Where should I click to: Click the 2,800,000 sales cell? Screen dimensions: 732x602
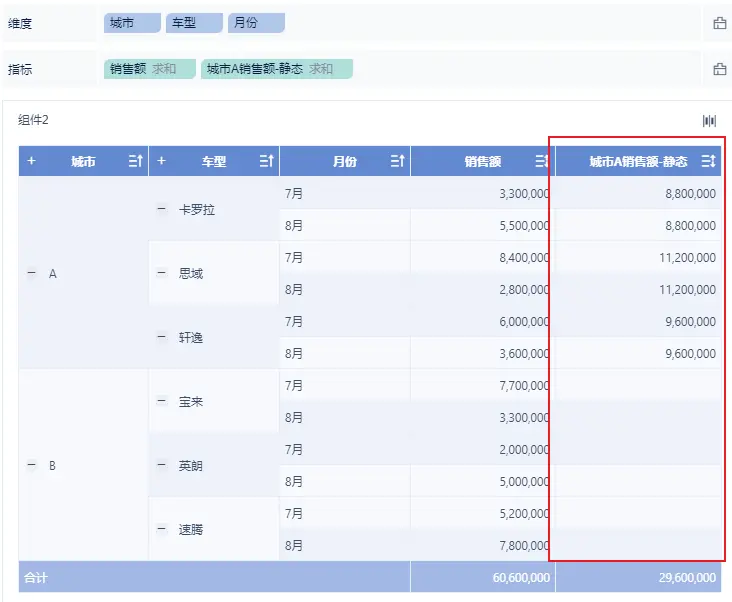[483, 289]
